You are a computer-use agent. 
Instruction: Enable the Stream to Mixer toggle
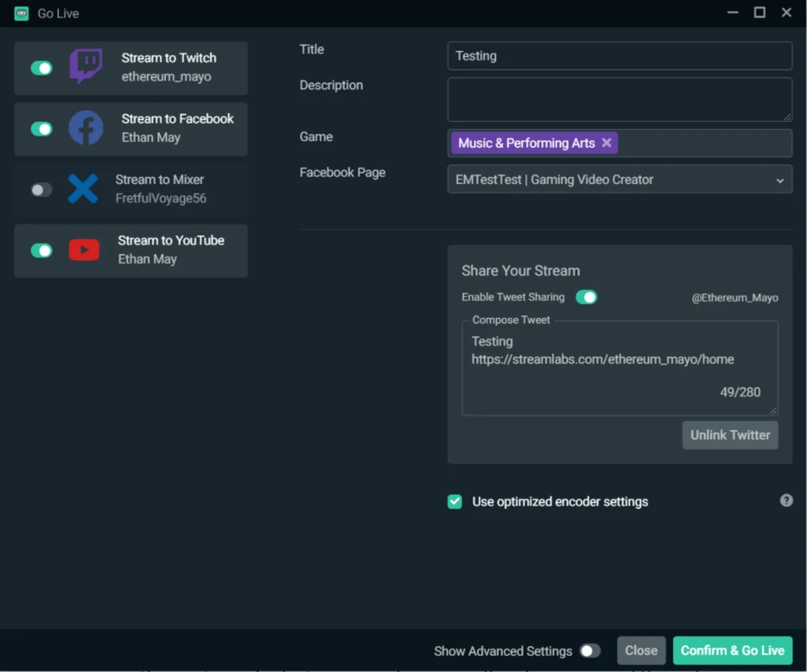[42, 190]
